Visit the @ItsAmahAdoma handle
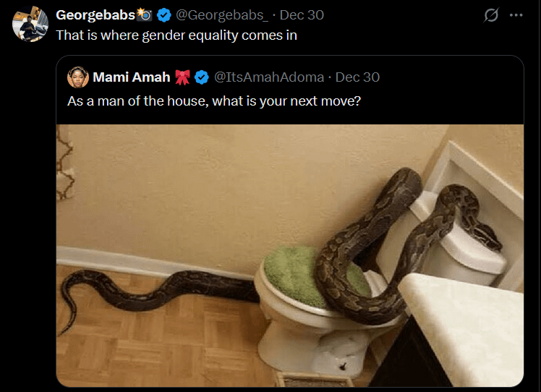 [x=269, y=77]
